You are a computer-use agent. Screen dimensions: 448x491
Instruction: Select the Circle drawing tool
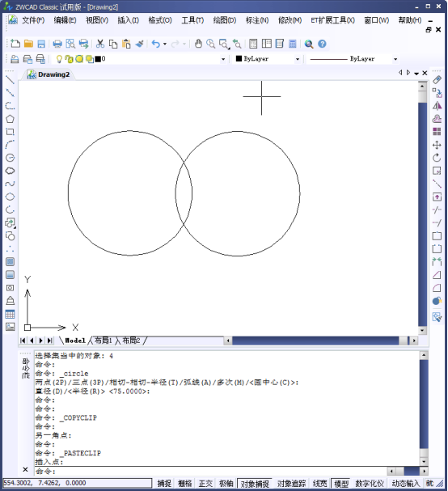tap(10, 158)
